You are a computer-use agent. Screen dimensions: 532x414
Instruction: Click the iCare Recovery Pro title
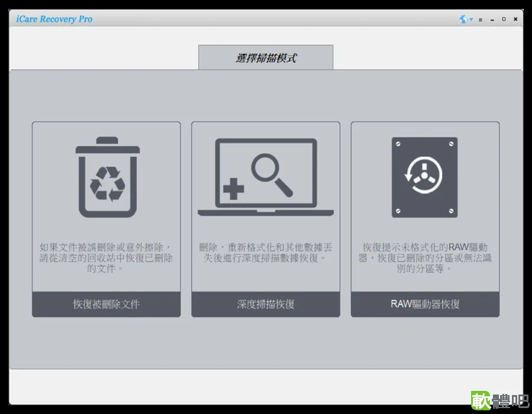(54, 19)
